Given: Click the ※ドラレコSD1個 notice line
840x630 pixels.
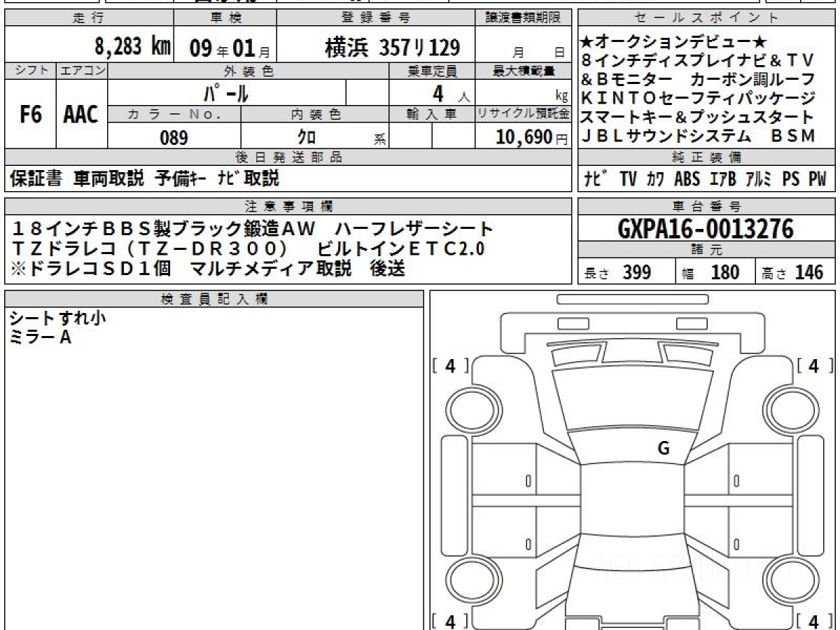Looking at the screenshot, I should pos(92,268).
